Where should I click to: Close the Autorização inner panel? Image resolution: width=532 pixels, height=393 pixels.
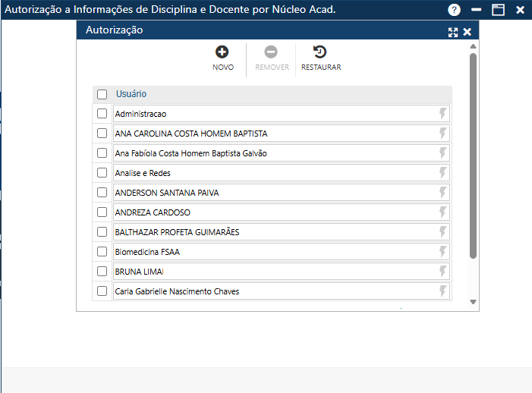coord(467,32)
